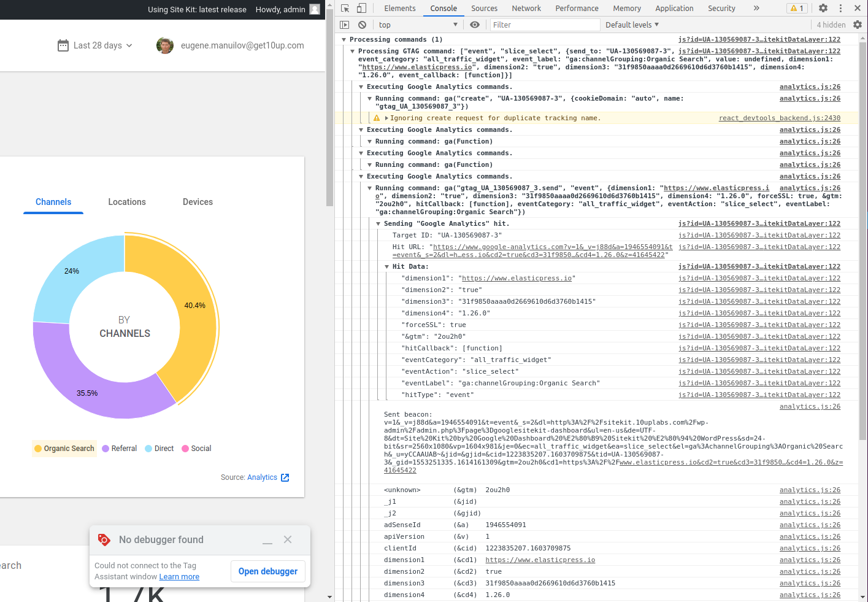Open the Elements tab
The image size is (868, 602).
tap(400, 8)
